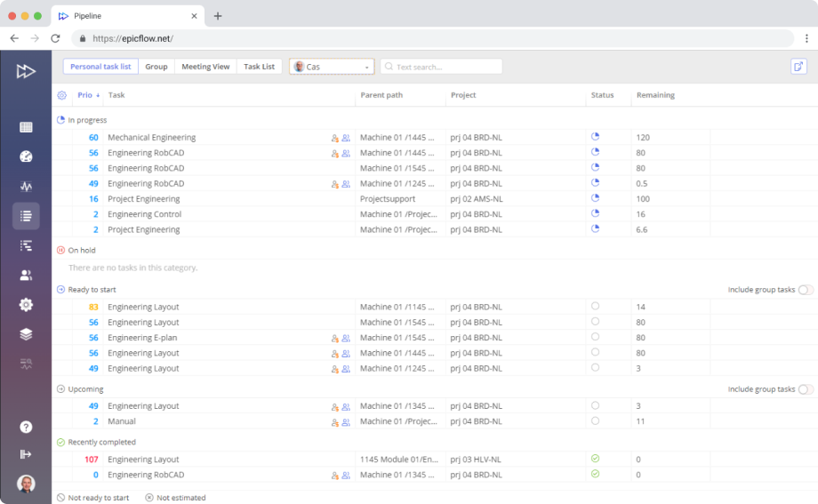Switch to the Task List tab

[260, 67]
